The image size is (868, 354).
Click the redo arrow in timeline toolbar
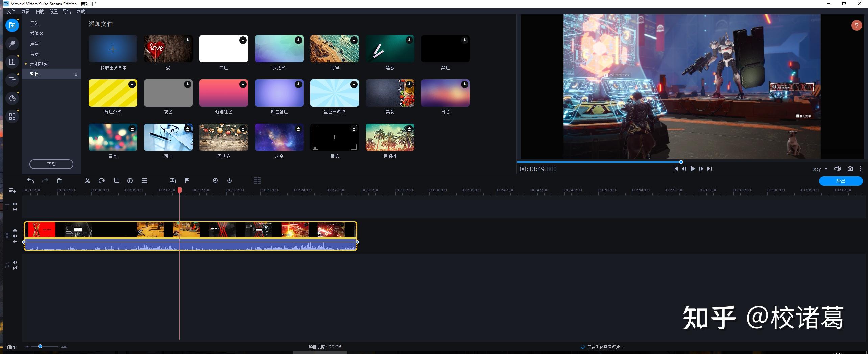pos(45,181)
